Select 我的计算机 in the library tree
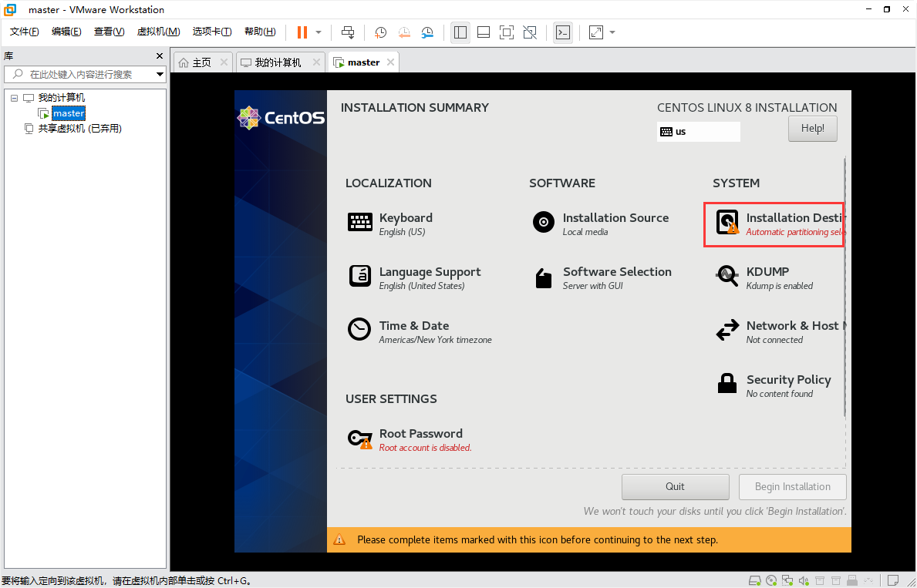 coord(61,98)
